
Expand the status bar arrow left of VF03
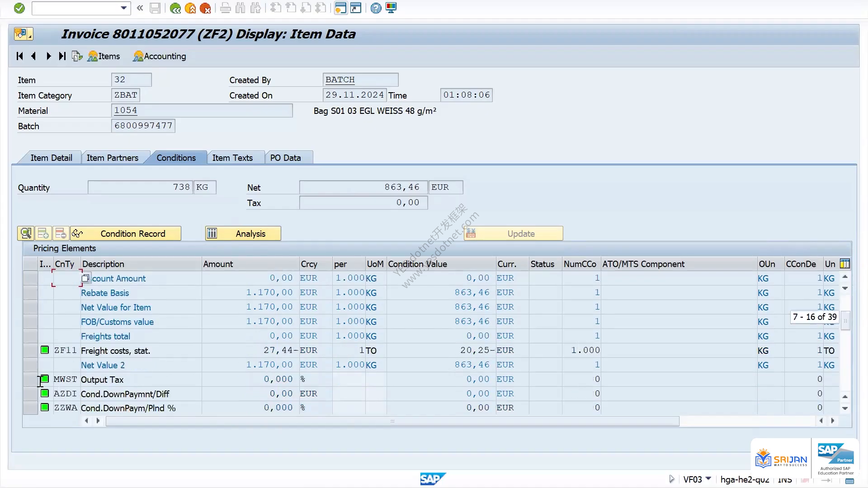(x=671, y=479)
